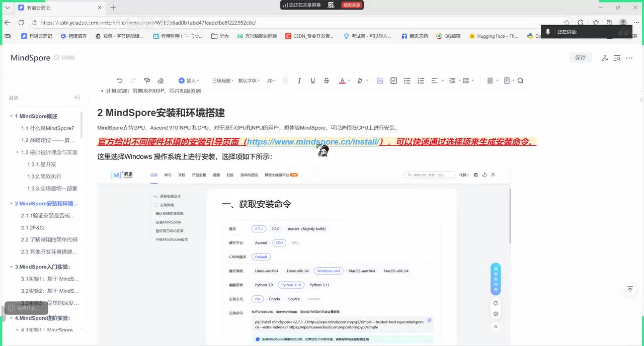Image resolution: width=644 pixels, height=346 pixels.
Task: Click the embedded install page screenshot
Action: [303, 255]
